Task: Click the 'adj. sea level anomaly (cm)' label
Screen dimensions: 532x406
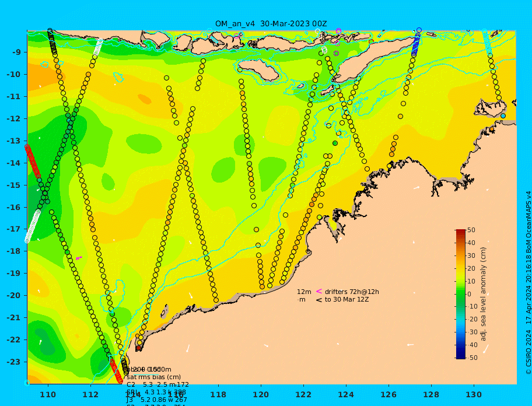Action: 483,294
